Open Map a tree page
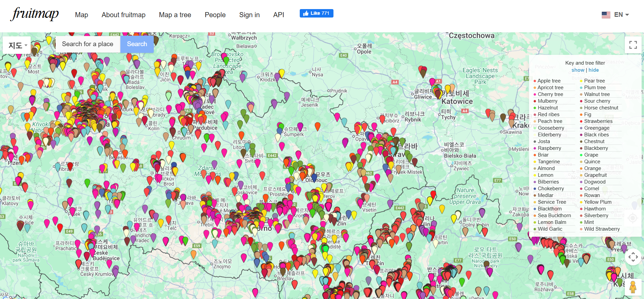Image resolution: width=644 pixels, height=299 pixels. pos(175,15)
